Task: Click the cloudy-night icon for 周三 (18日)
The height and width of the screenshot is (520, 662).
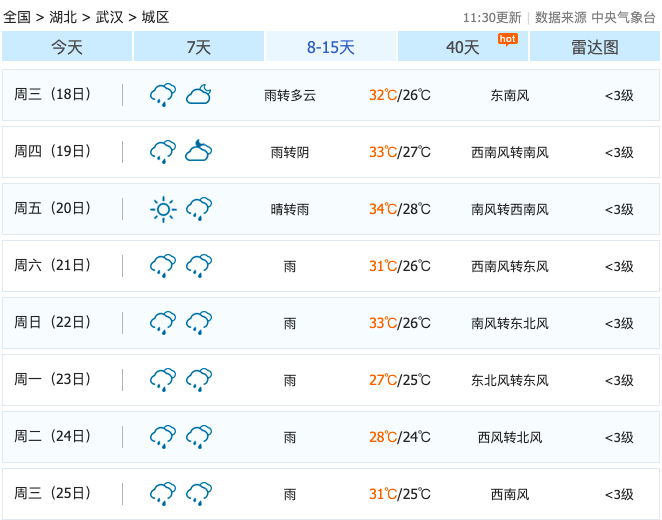Action: pyautogui.click(x=199, y=94)
